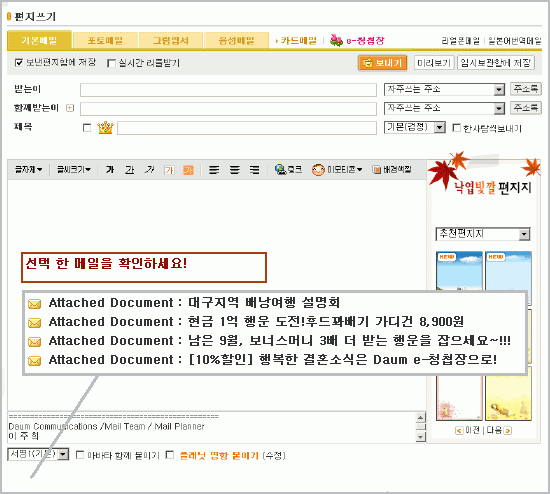
Task: Click the emoticon smiley face icon
Action: click(318, 170)
